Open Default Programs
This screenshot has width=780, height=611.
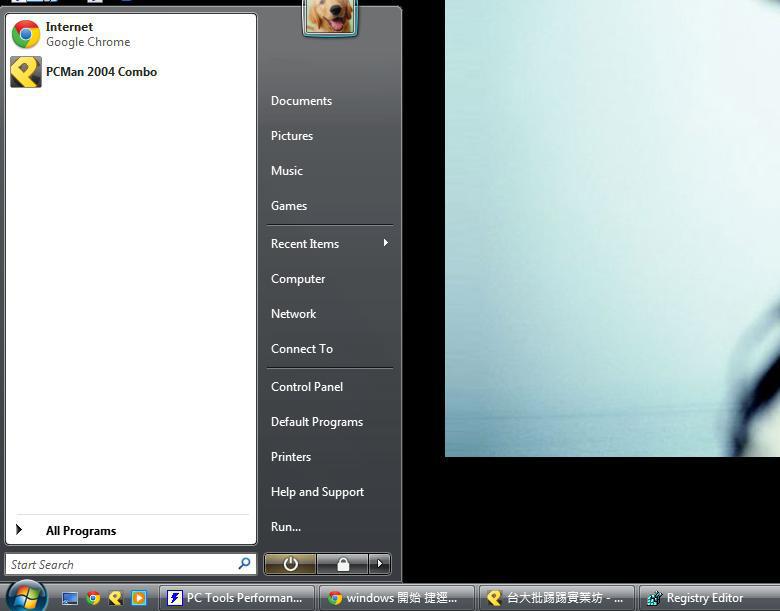[317, 422]
